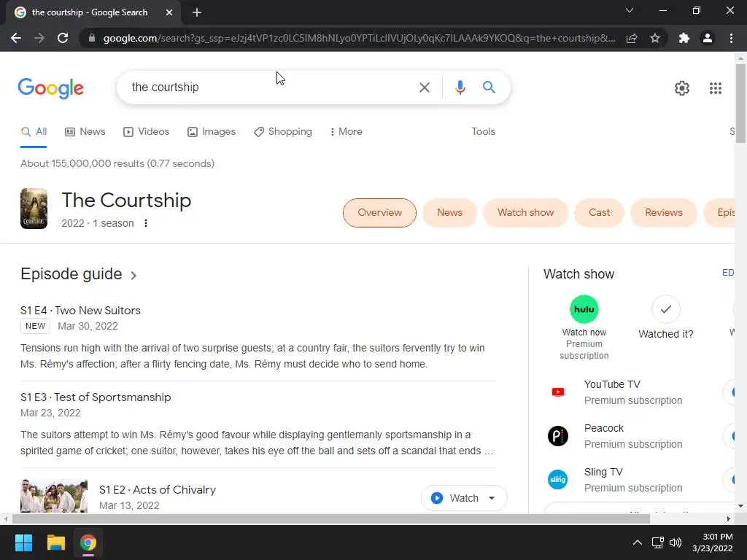
Task: Open episode S1 E3 Test of Sportsmanship
Action: tap(96, 397)
